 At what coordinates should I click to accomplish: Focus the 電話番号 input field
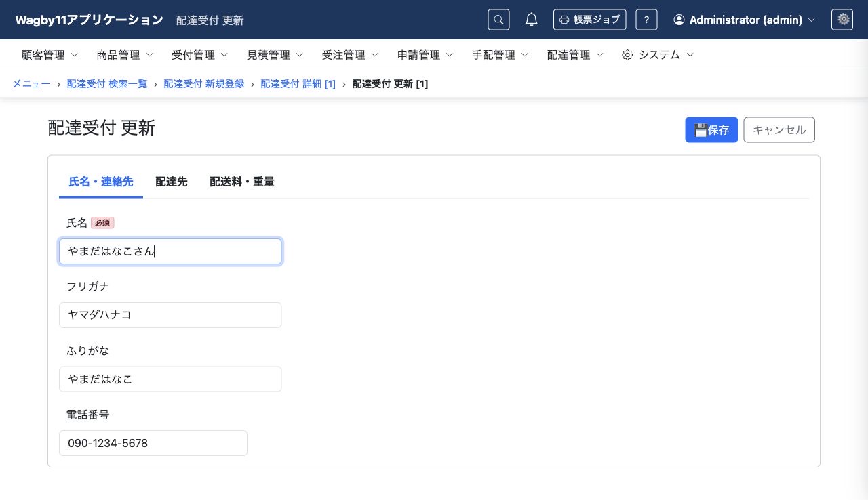(153, 443)
